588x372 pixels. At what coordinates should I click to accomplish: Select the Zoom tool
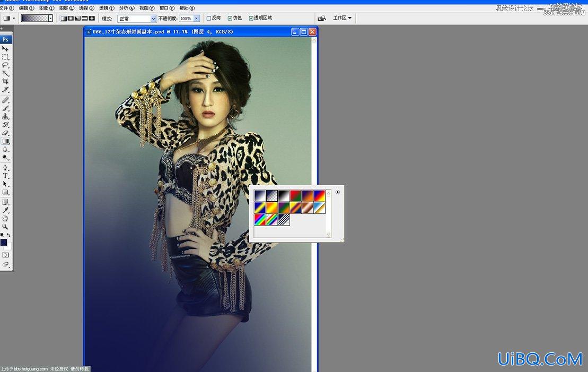[x=5, y=227]
